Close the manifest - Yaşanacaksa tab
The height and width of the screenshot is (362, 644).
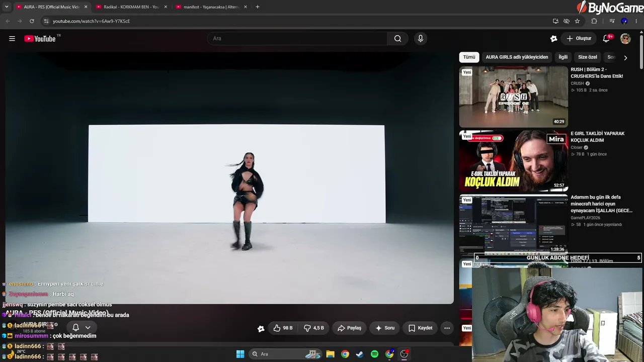pyautogui.click(x=245, y=7)
